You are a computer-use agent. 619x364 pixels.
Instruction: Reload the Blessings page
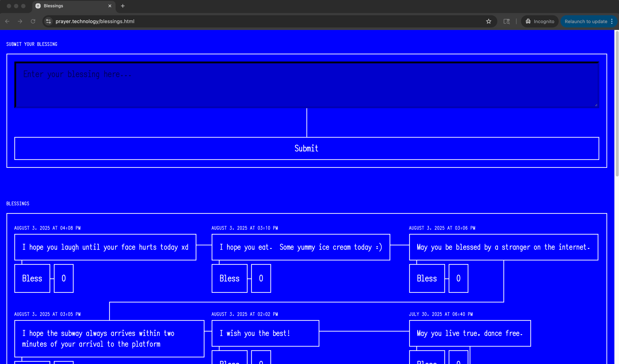(33, 21)
